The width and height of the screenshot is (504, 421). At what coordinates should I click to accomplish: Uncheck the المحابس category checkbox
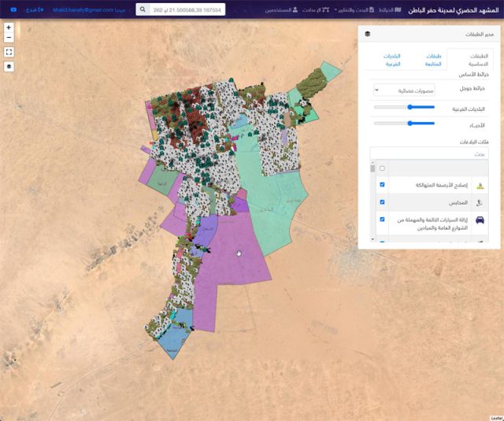382,202
